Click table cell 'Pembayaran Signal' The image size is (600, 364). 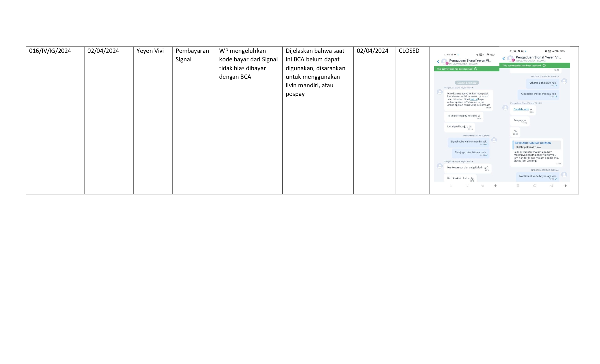pyautogui.click(x=194, y=120)
